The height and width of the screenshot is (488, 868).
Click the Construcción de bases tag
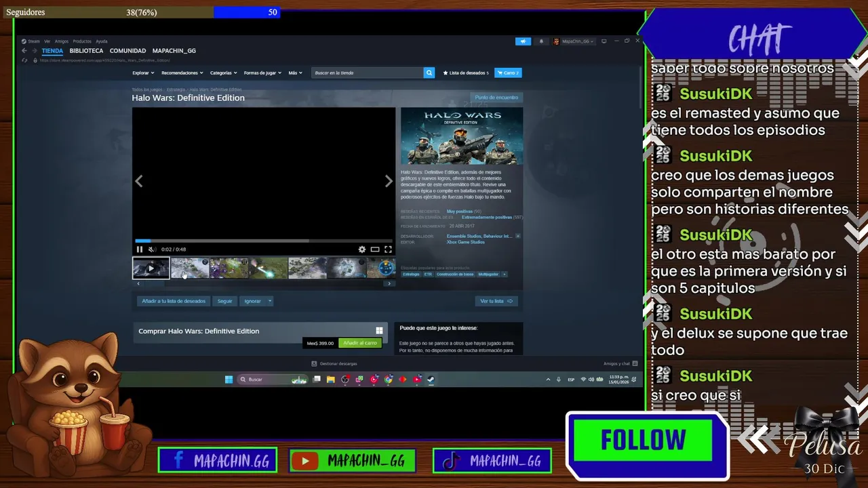click(x=455, y=274)
